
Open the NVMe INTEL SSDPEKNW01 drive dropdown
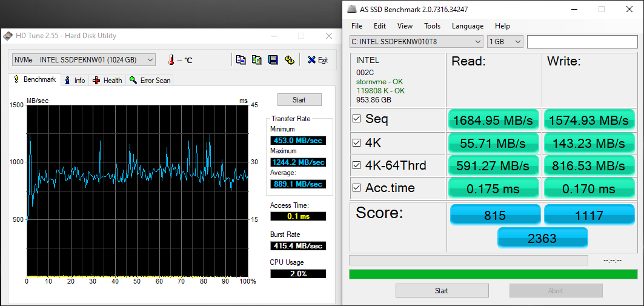pyautogui.click(x=84, y=59)
